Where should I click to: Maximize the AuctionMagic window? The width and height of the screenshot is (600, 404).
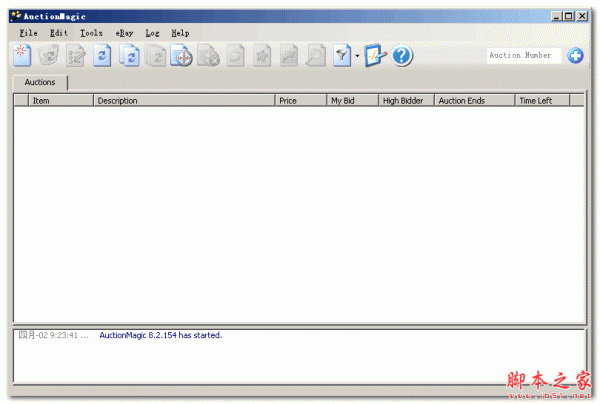click(x=569, y=16)
